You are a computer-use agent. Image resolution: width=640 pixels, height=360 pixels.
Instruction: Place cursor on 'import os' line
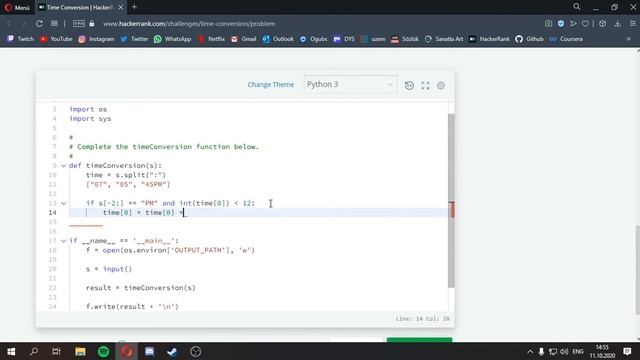[88, 109]
